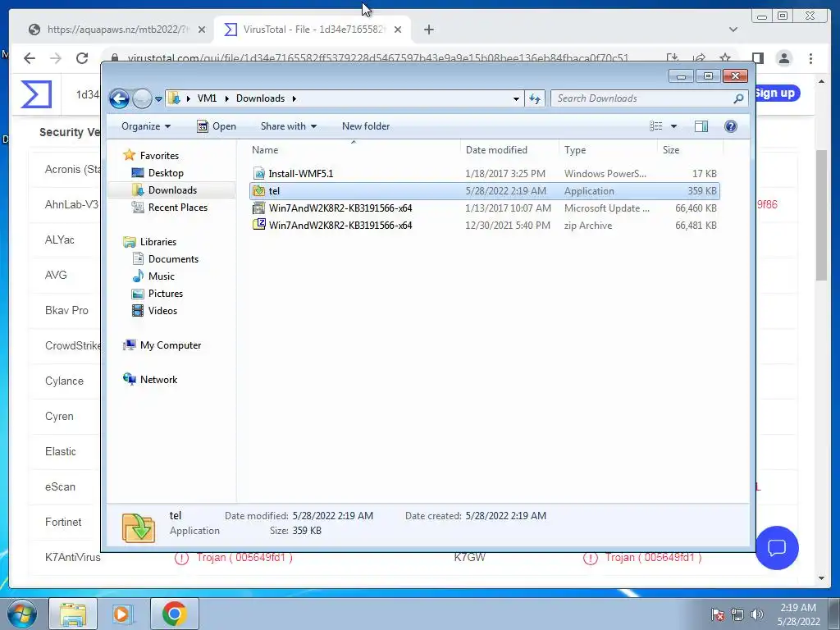Screen dimensions: 840x630
Task: Click the change view icon
Action: 655,126
